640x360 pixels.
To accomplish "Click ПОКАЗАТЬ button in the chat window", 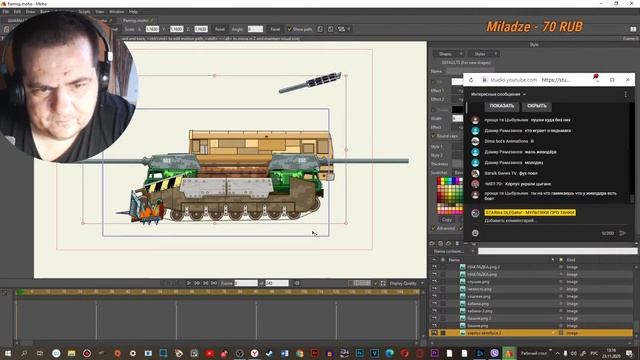I will tap(502, 106).
